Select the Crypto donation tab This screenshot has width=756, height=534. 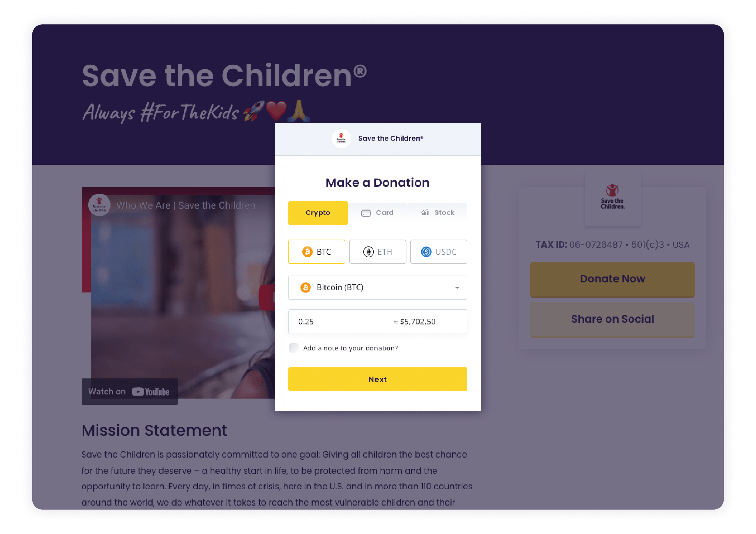[x=318, y=213]
